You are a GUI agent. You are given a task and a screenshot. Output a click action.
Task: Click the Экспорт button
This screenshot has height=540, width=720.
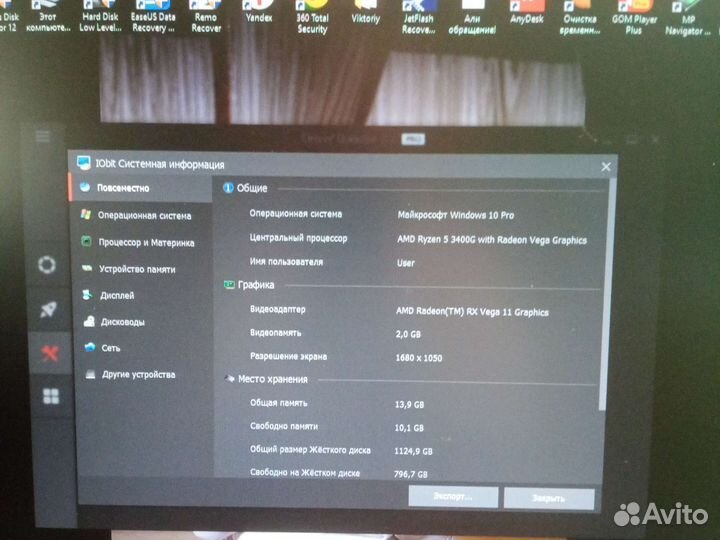[x=453, y=497]
